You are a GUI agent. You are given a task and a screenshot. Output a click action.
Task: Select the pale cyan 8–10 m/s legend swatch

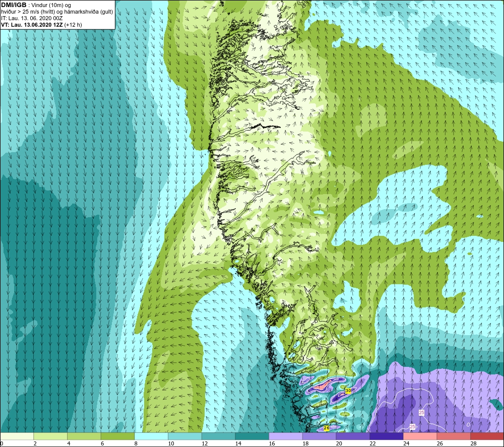click(x=151, y=436)
